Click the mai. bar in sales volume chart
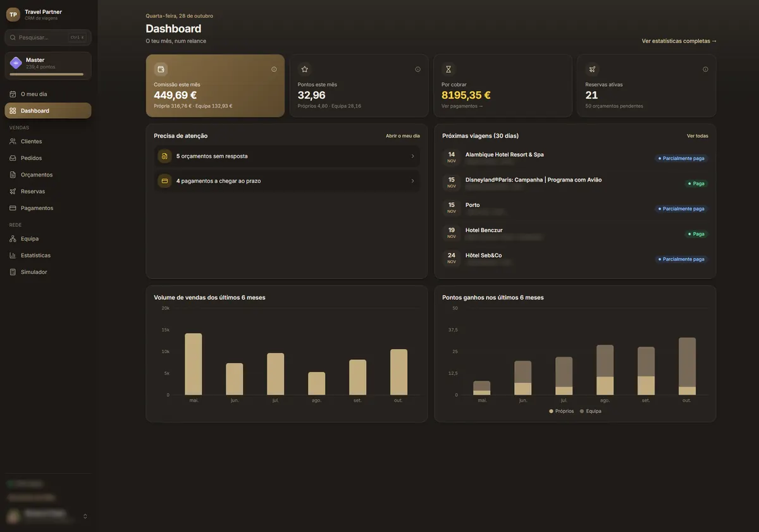Viewport: 759px width, 532px height. 194,364
